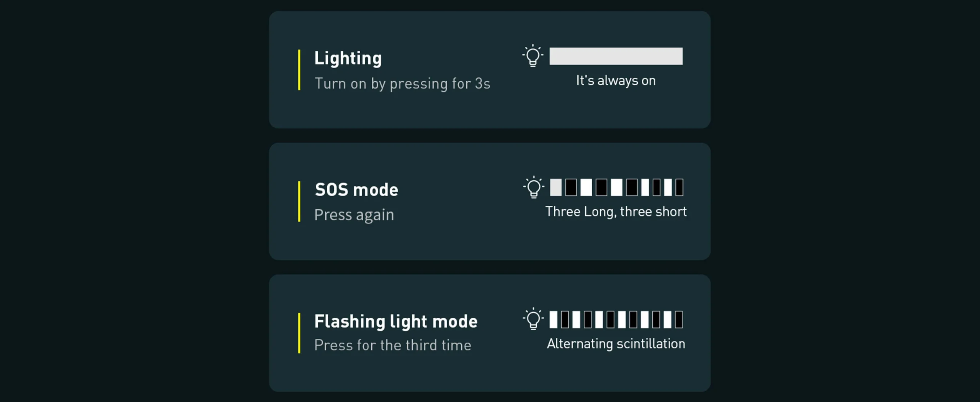The image size is (980, 402).
Task: Click yellow accent bar beside Flashing light mode
Action: point(299,333)
